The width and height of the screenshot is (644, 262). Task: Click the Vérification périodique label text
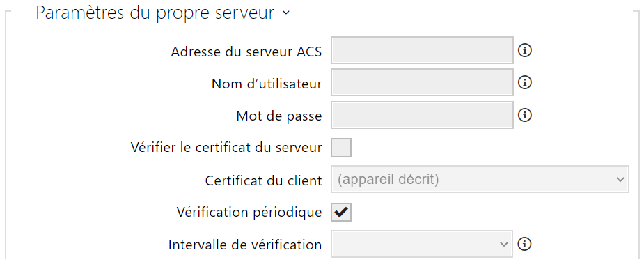point(249,213)
